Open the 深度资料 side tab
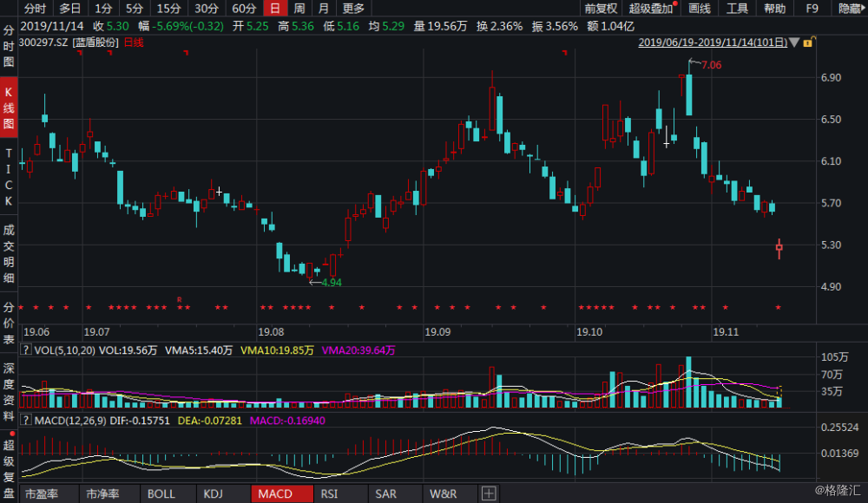868x503 pixels. (x=9, y=392)
